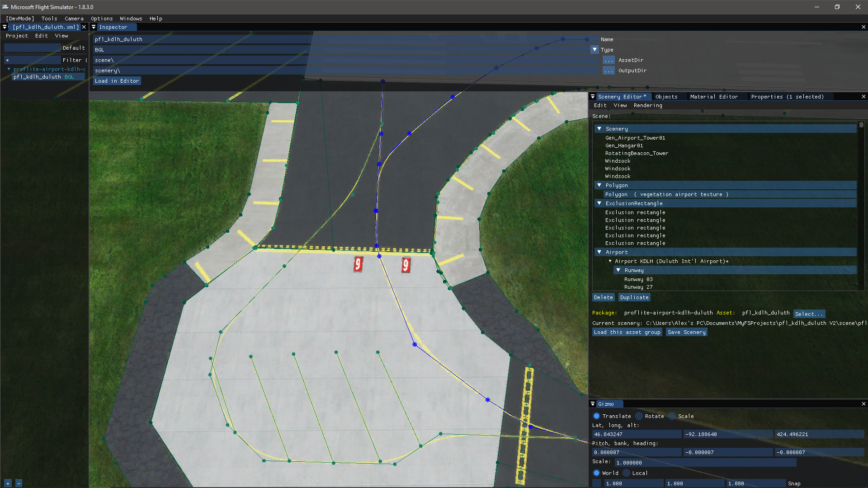This screenshot has width=868, height=488.
Task: Close the pfl_kdlh_duluth.xml project tab
Action: point(84,27)
